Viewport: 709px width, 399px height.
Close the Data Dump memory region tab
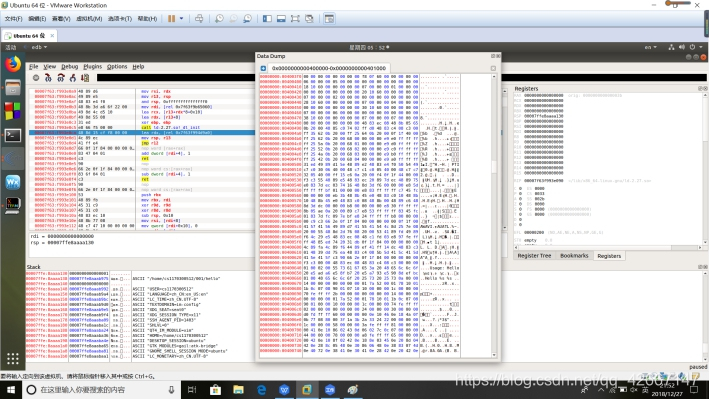point(493,68)
